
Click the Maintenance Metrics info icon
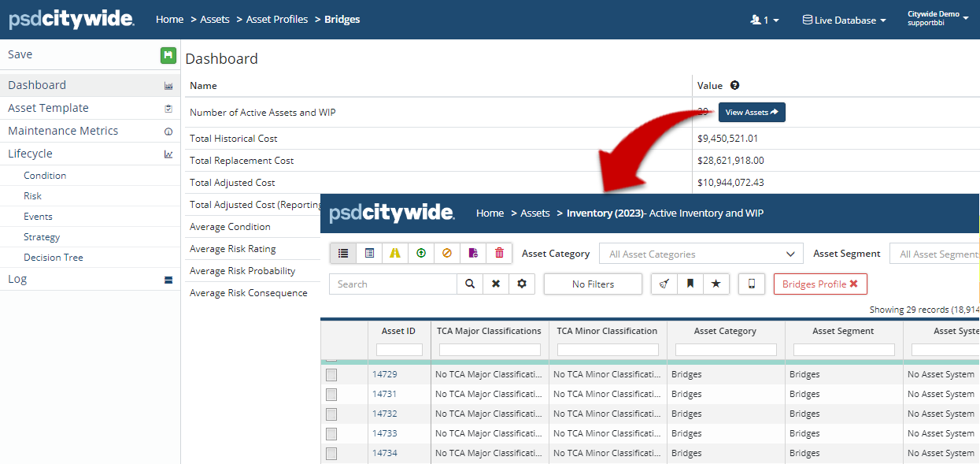pyautogui.click(x=168, y=132)
